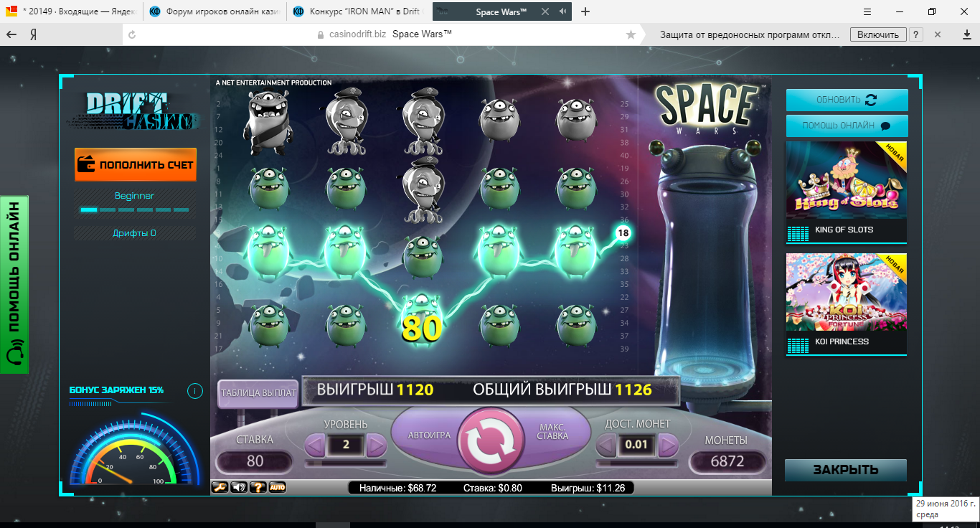Open a new browser tab
Viewport: 980px width, 528px height.
pos(585,12)
